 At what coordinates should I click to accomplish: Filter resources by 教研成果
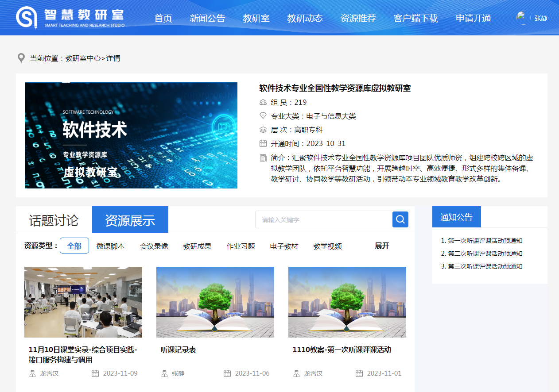tap(197, 246)
